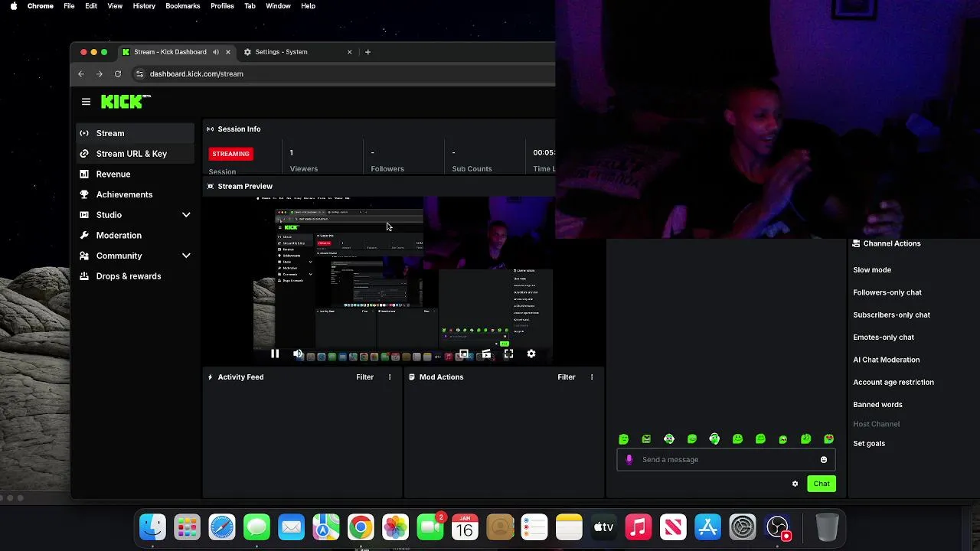Open FaceTime from the Dock

coord(430,527)
